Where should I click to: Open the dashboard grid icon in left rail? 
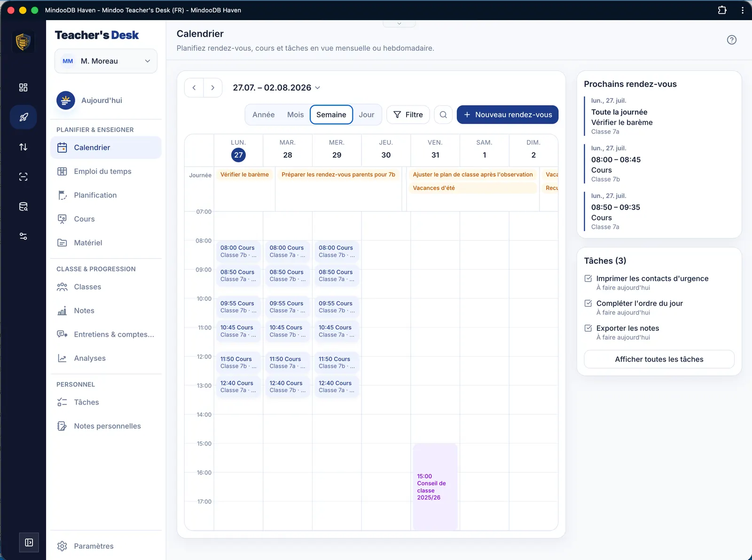(23, 87)
